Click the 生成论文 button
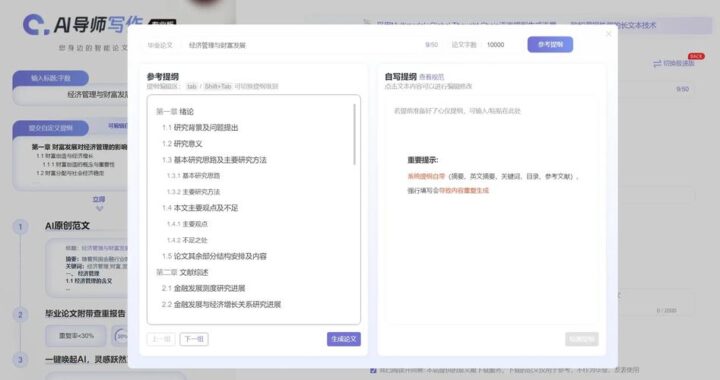 [x=344, y=339]
